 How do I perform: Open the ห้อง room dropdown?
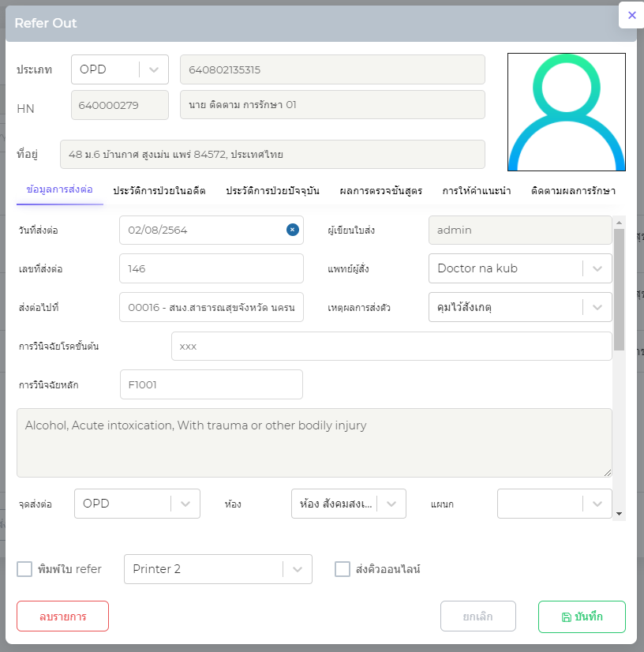click(x=391, y=504)
